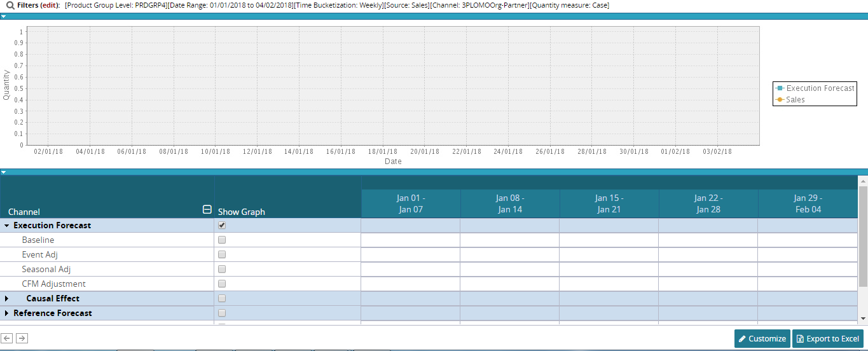Image resolution: width=868 pixels, height=351 pixels.
Task: Tick the Seasonal Adj Show Graph checkbox
Action: [222, 270]
